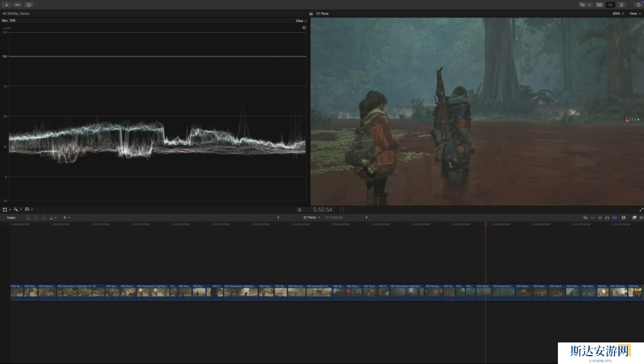This screenshot has width=644, height=364.
Task: Click the Transform tool icon below scope
Action: point(6,210)
